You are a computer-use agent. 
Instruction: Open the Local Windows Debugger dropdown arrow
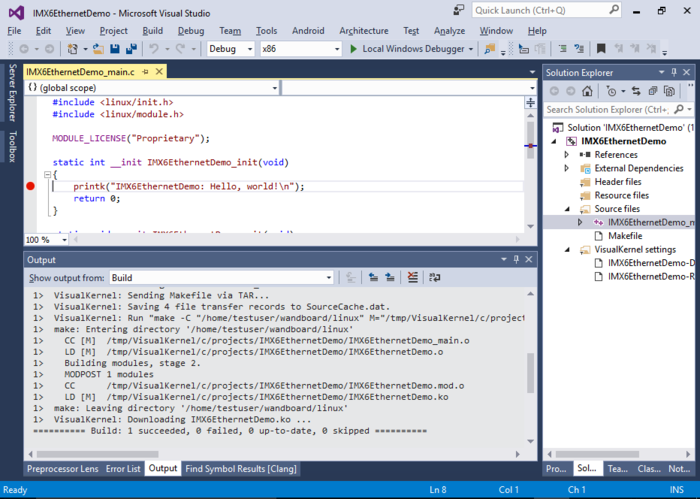tap(471, 49)
